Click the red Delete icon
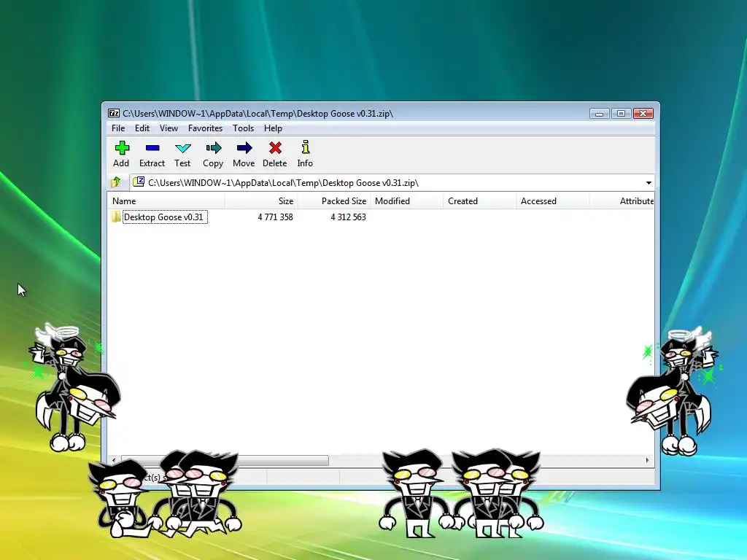This screenshot has height=560, width=747. [275, 148]
